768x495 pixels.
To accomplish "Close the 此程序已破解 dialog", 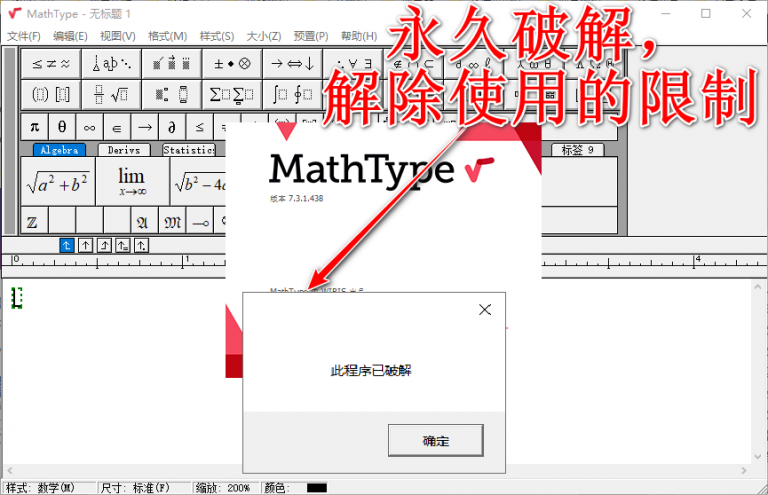I will [x=485, y=309].
